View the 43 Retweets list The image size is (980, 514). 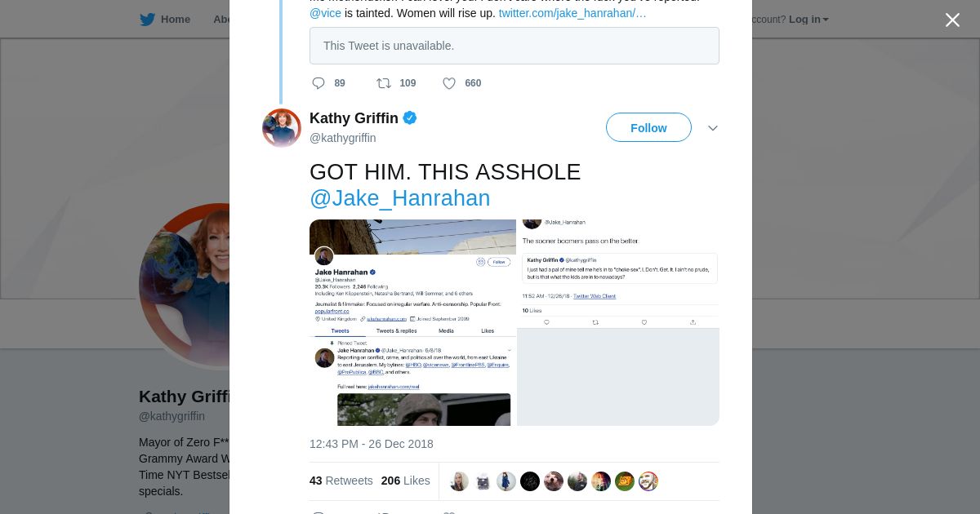pyautogui.click(x=341, y=481)
